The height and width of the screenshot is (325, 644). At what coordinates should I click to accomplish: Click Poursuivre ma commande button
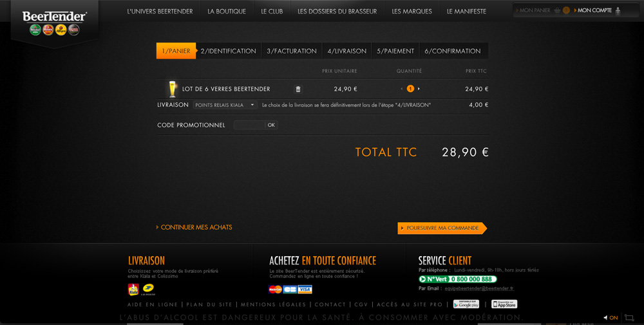(x=442, y=228)
